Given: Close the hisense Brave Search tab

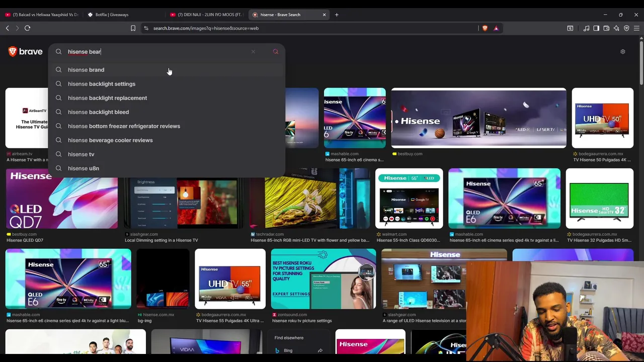Looking at the screenshot, I should click(x=324, y=15).
